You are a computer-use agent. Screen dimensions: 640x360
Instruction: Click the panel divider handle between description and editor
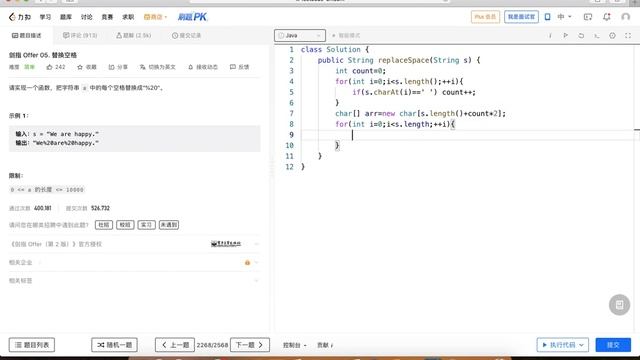coord(272,167)
